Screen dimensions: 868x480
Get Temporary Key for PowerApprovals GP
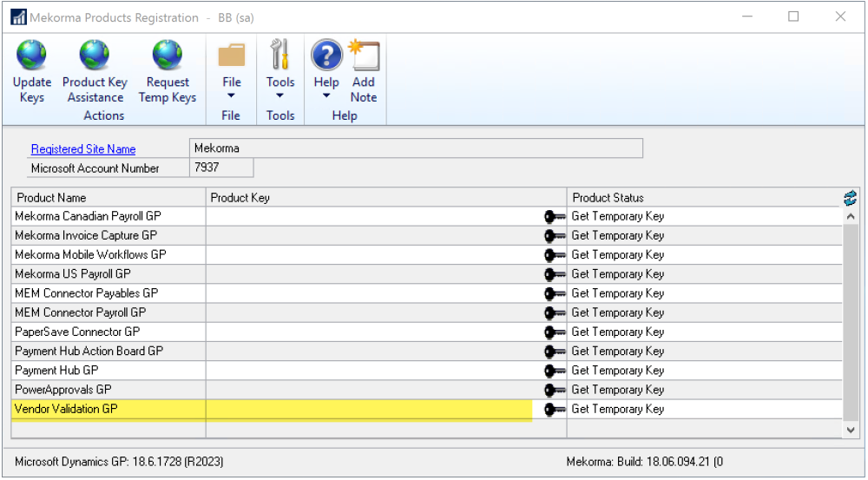point(618,391)
